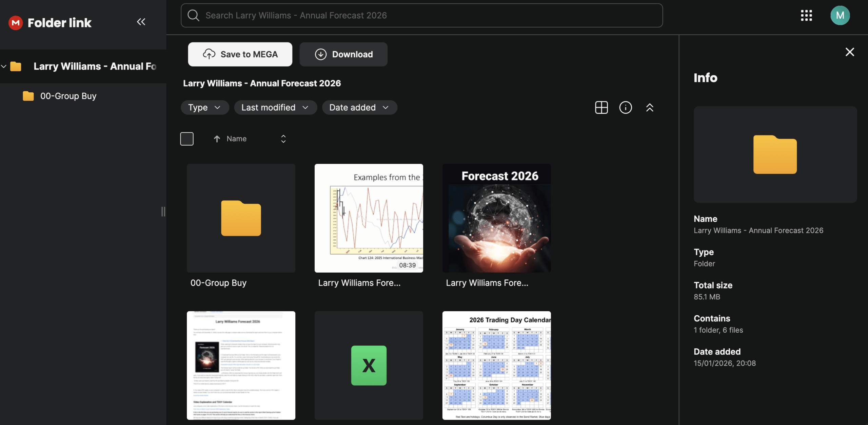Select 00-Group Buy in sidebar tree
Image resolution: width=868 pixels, height=425 pixels.
coord(68,96)
